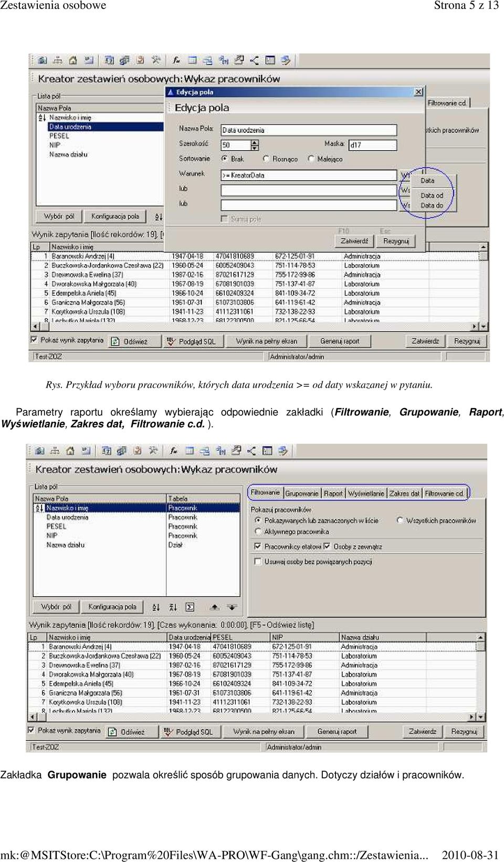Screen dimensions: 504x862
Task: Switch to the Wyświetlanie tab
Action: pos(366,493)
